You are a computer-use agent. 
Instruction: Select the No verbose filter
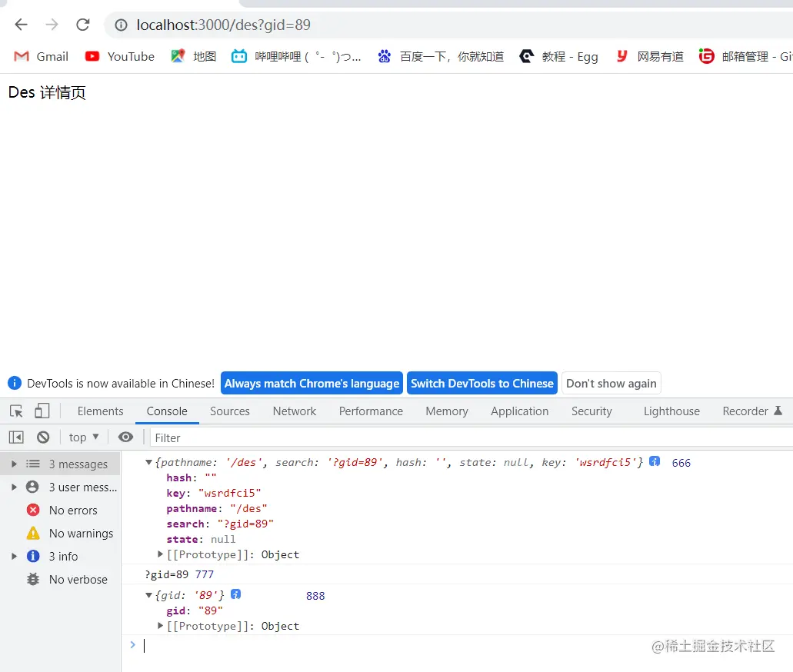coord(67,580)
